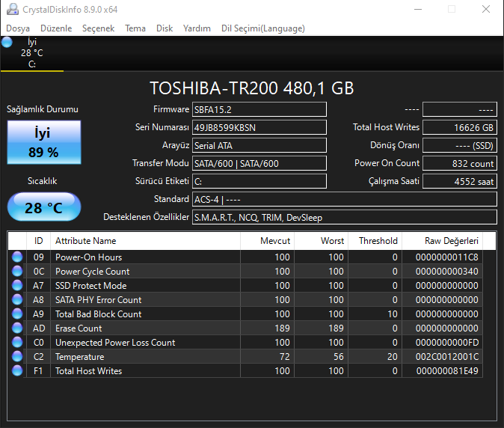Open Dil Seçimi(Language) menu

(263, 28)
